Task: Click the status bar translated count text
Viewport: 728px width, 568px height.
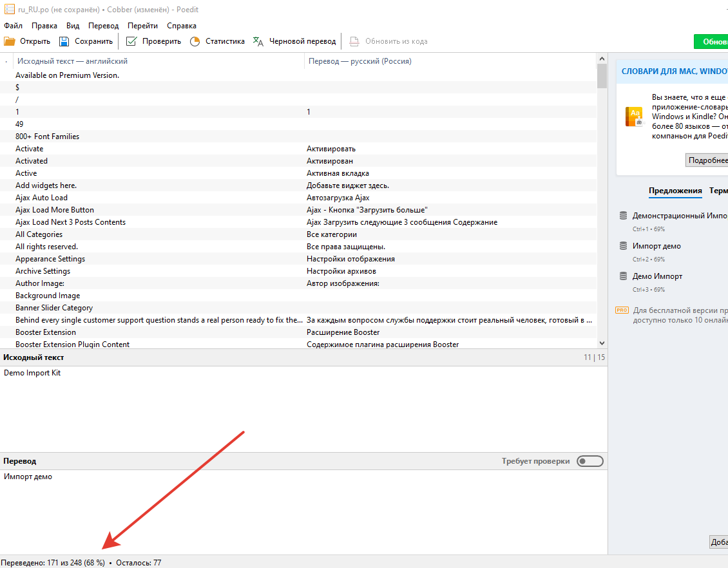Action: tap(52, 562)
